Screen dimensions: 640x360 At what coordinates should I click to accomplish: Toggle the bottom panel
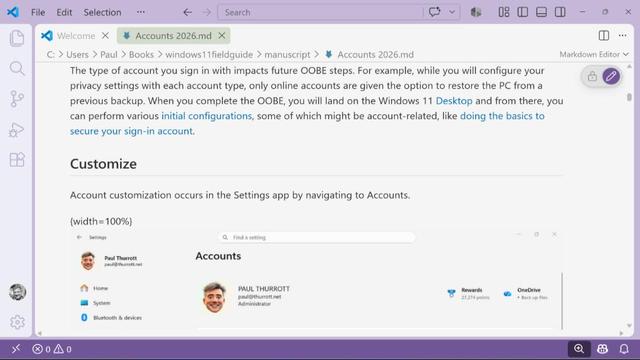[541, 12]
